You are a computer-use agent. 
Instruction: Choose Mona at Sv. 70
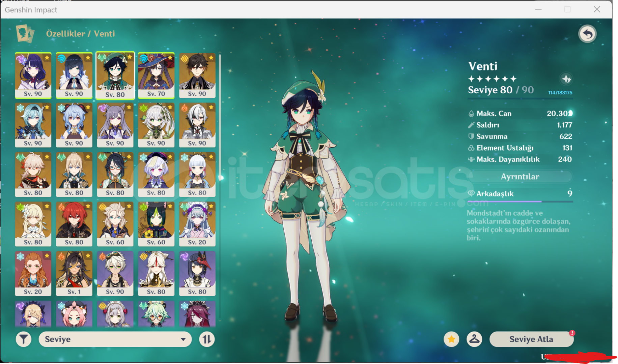156,75
